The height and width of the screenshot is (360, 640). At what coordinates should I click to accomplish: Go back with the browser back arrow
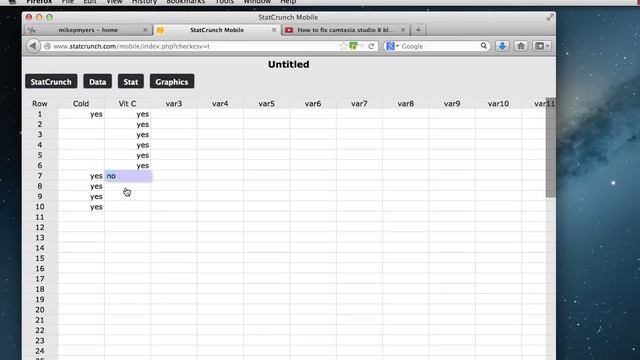pos(33,46)
